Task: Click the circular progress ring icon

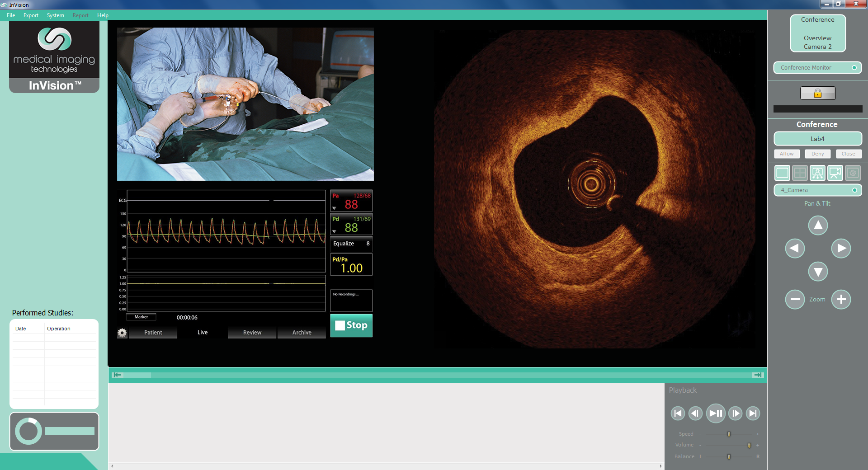Action: (28, 431)
